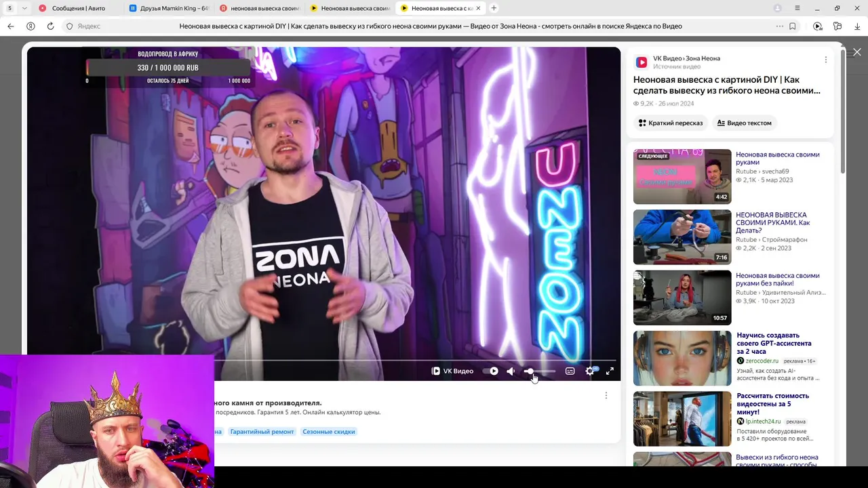This screenshot has width=868, height=488.
Task: Open the svecha69 next-video thumbnail 4:42
Action: coord(682,176)
